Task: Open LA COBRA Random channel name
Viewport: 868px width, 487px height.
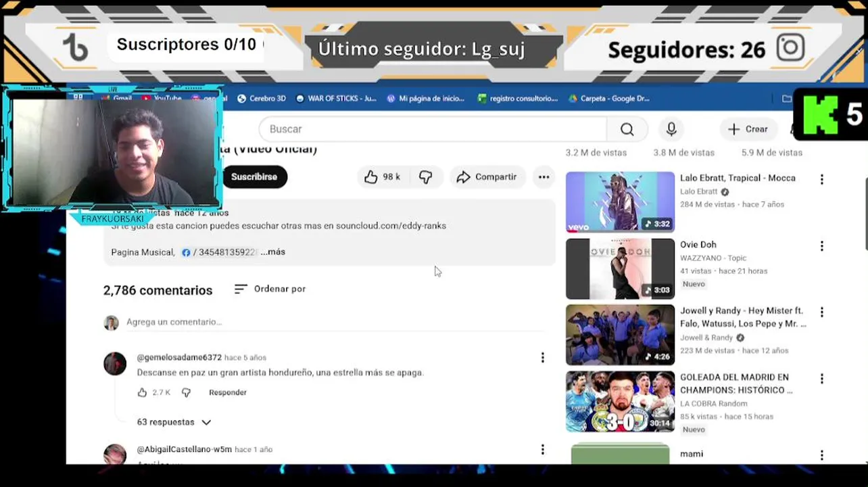Action: click(x=713, y=404)
